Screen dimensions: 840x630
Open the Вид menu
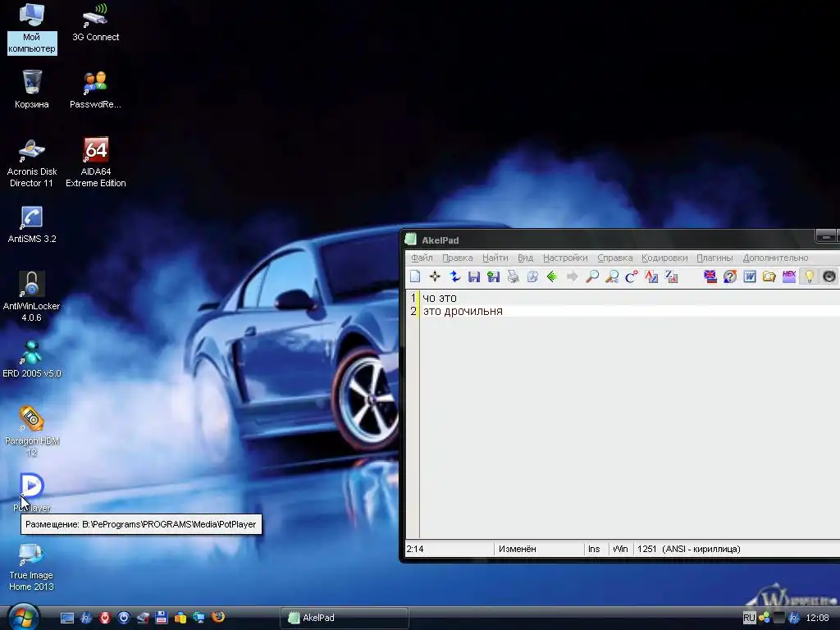point(525,258)
